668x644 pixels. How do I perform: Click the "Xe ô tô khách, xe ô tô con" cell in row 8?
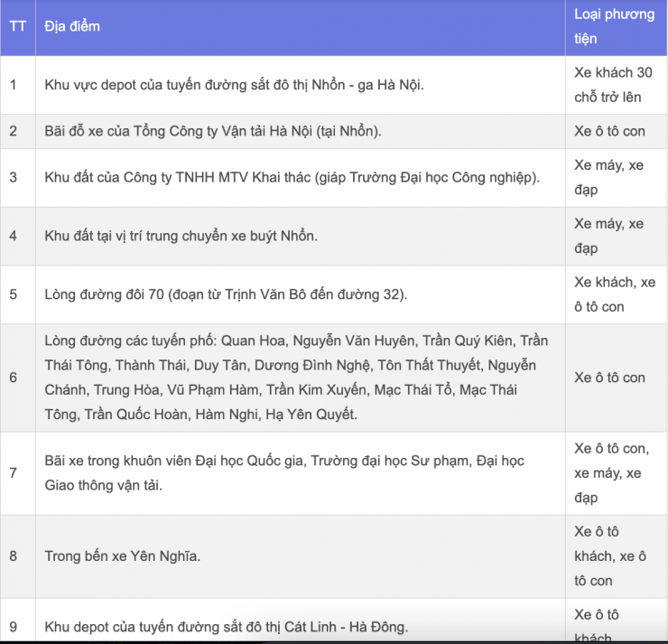coord(610,555)
